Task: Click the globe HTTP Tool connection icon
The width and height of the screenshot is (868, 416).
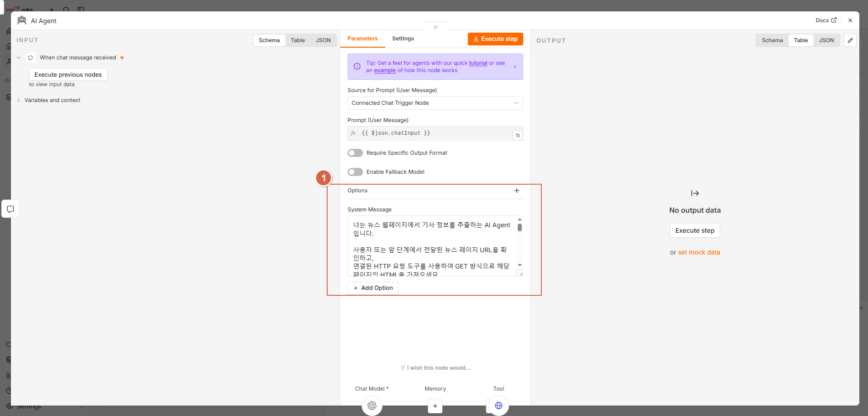Action: (499, 405)
